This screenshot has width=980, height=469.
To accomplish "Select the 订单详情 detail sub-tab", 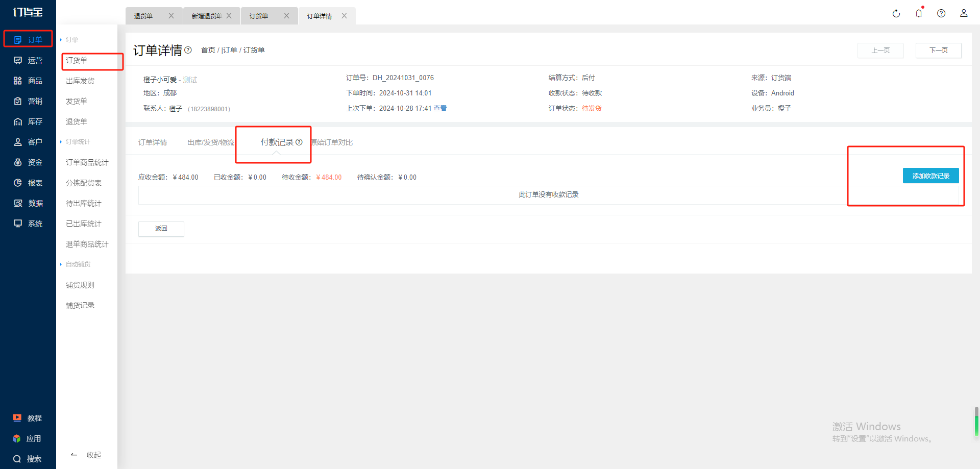I will [x=153, y=142].
